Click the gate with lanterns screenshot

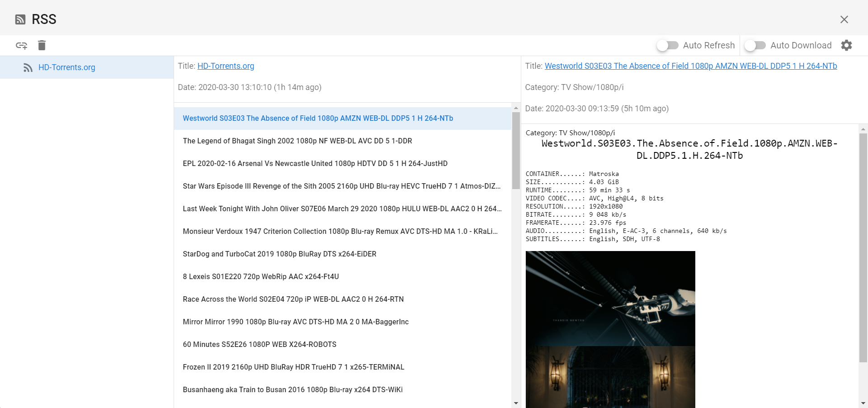pyautogui.click(x=610, y=377)
